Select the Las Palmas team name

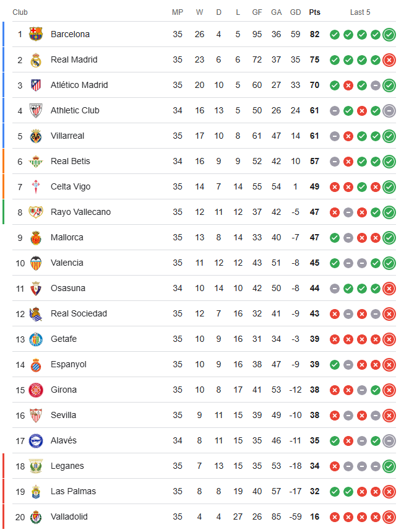pos(73,491)
